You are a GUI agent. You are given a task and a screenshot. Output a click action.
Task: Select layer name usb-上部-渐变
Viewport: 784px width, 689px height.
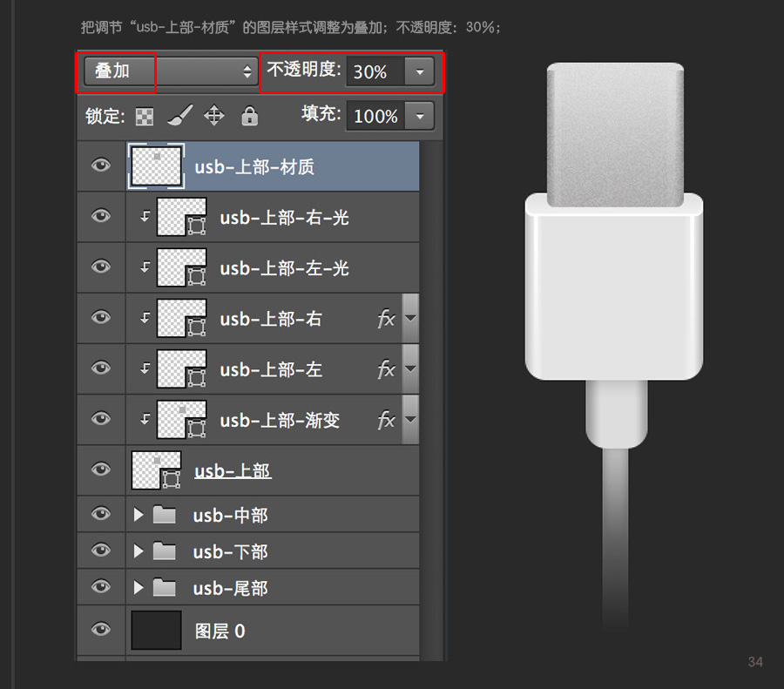tap(280, 421)
